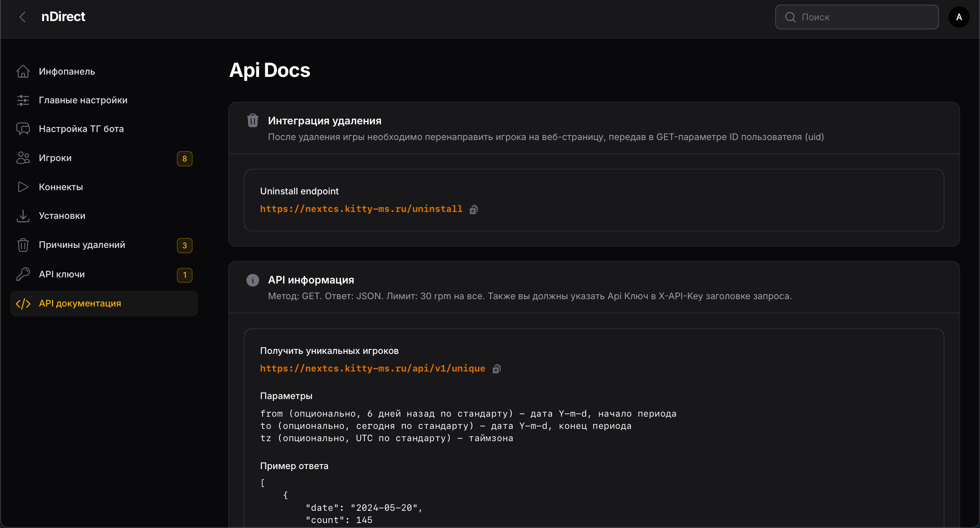
Task: Click the back arrow next to nDirect
Action: point(23,17)
